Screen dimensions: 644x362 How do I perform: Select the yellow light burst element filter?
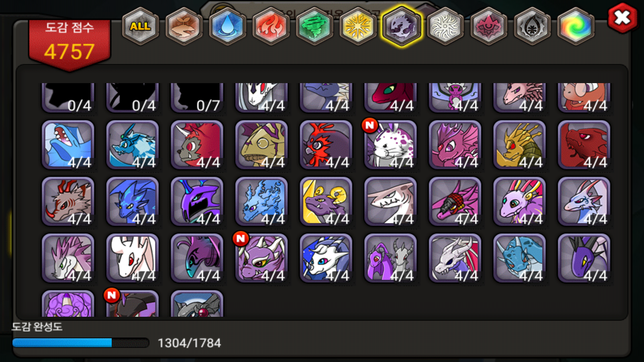(358, 26)
